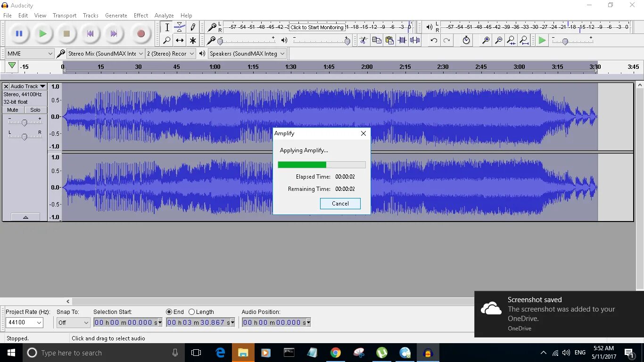
Task: Open the Project Rate 44100 dropdown
Action: (x=25, y=322)
